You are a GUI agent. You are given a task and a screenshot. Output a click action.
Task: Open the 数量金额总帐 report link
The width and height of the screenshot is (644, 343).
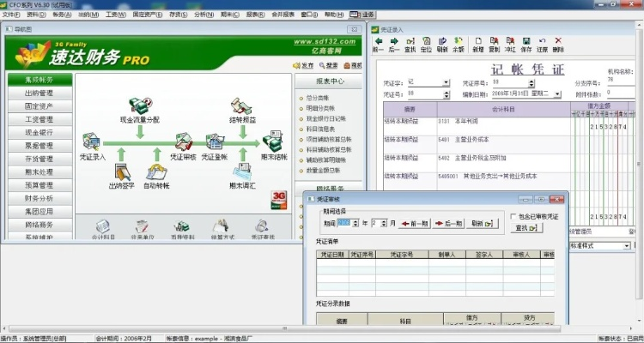coord(323,170)
